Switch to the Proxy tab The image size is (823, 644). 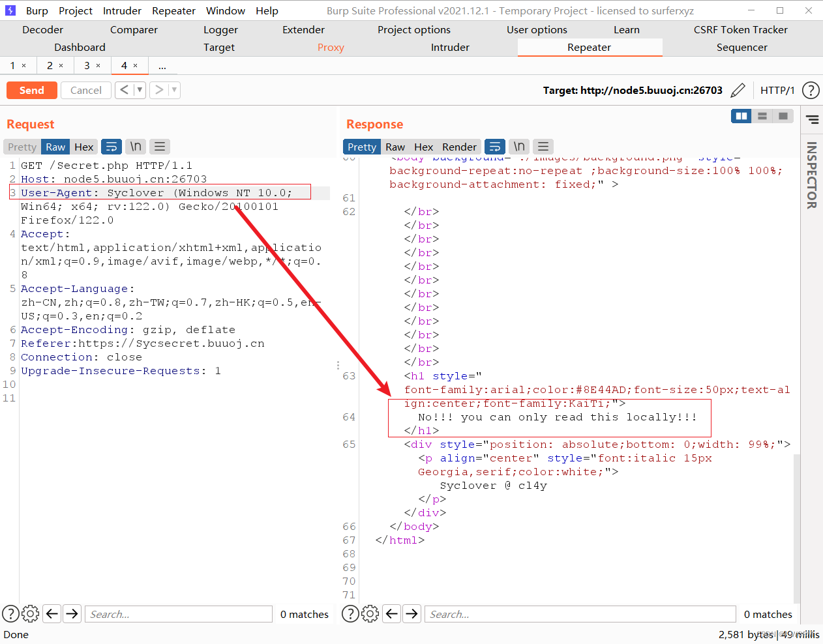point(331,48)
